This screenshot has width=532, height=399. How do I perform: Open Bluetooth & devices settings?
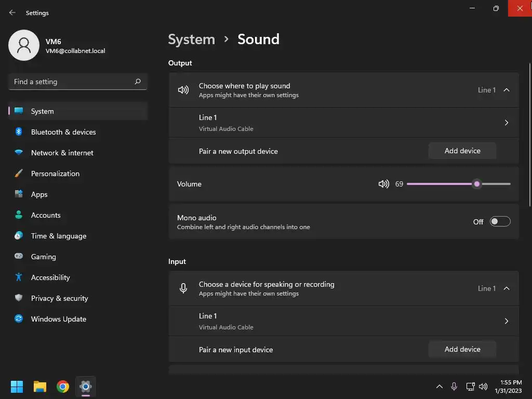pos(63,132)
